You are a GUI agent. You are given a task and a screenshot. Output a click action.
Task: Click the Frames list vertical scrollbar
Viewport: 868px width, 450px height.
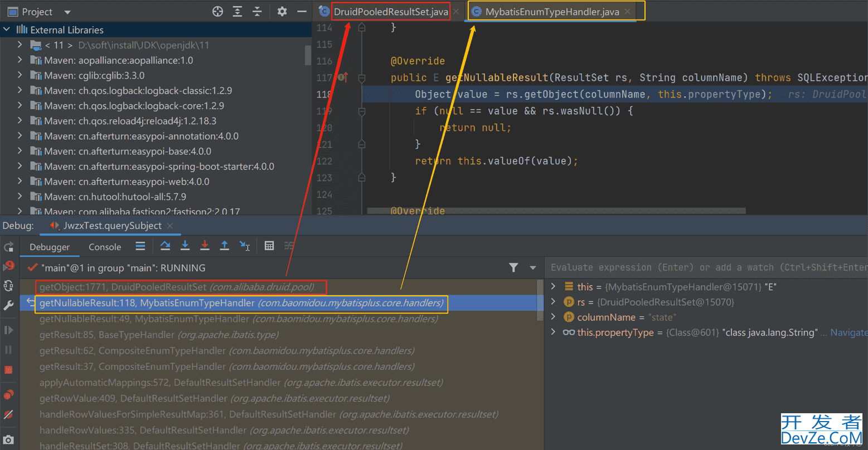[540, 300]
